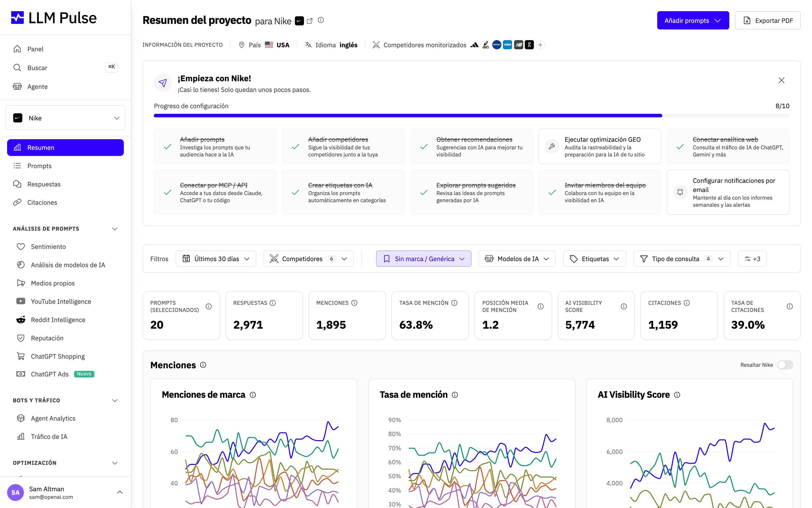Open the Competidores filter dropdown
The image size is (812, 508).
(308, 259)
